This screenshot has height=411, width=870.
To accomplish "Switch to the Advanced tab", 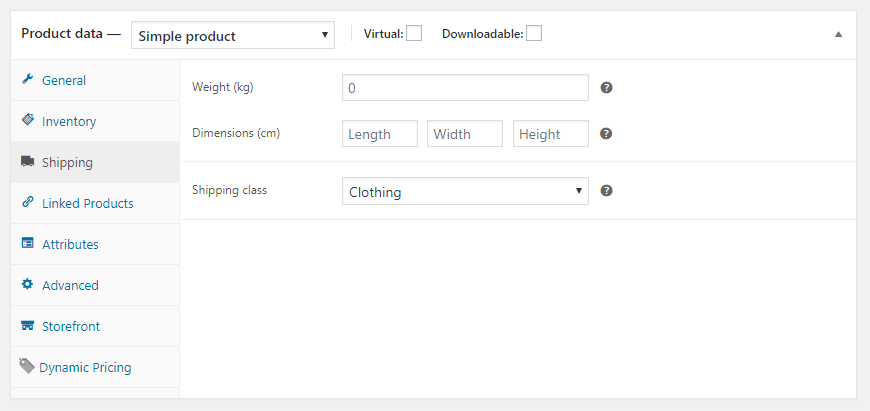I will point(95,286).
